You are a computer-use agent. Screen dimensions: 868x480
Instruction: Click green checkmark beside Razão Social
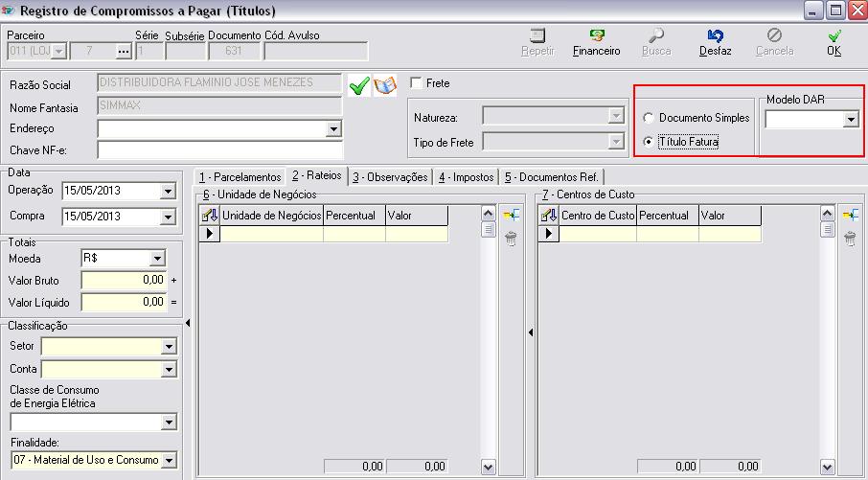(359, 86)
